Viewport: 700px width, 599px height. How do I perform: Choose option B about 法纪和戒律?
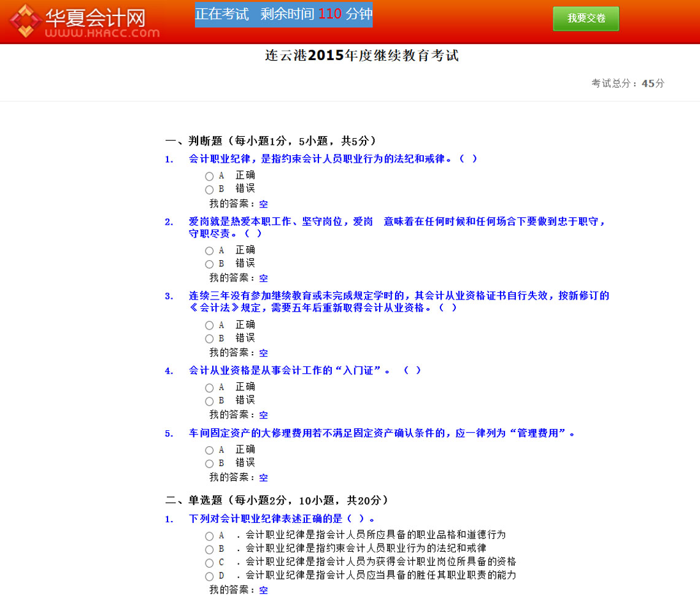(209, 549)
